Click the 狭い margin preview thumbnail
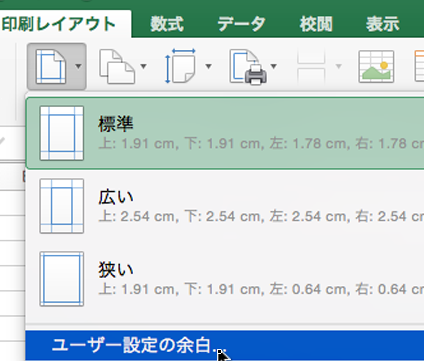 pyautogui.click(x=62, y=279)
